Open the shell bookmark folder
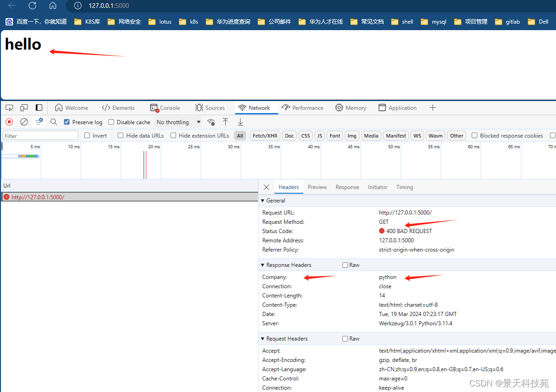 pyautogui.click(x=402, y=21)
